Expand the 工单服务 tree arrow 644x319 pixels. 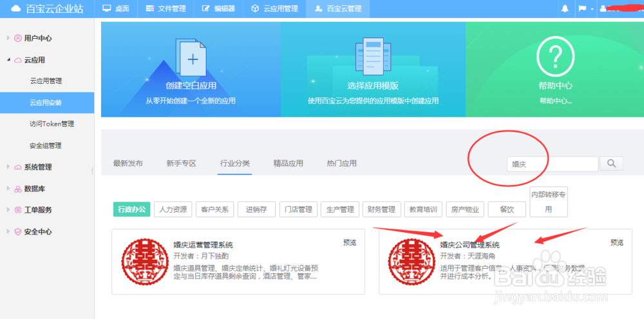[8, 209]
